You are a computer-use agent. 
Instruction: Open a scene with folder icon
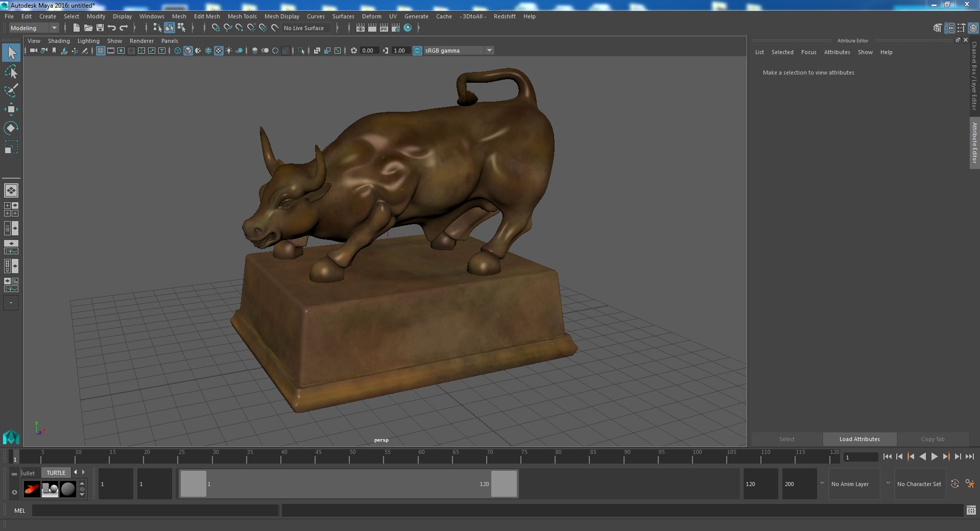[x=88, y=28]
